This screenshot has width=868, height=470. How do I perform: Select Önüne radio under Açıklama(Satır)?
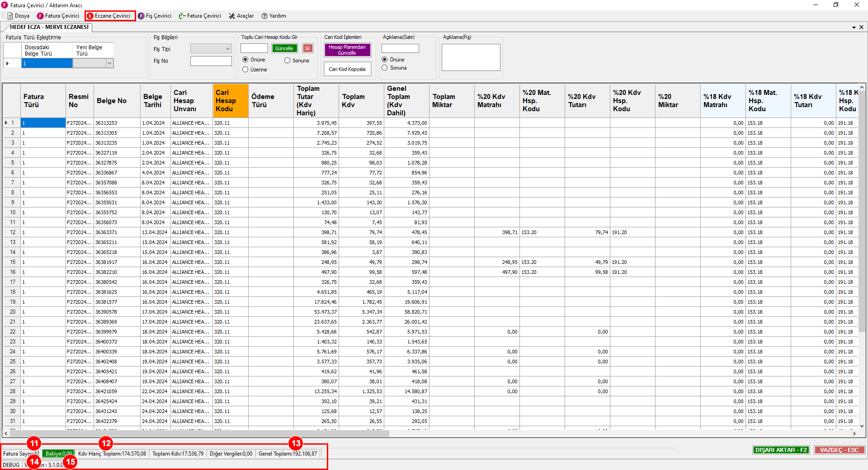(384, 60)
